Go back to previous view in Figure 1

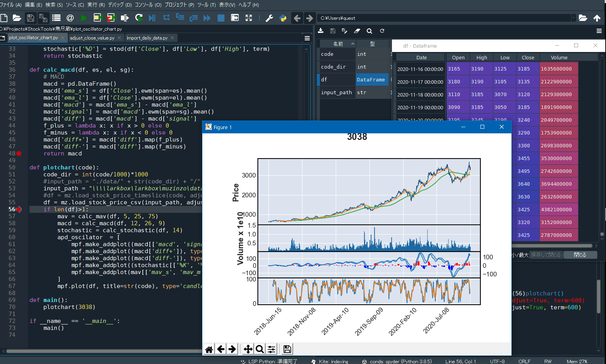pyautogui.click(x=221, y=349)
